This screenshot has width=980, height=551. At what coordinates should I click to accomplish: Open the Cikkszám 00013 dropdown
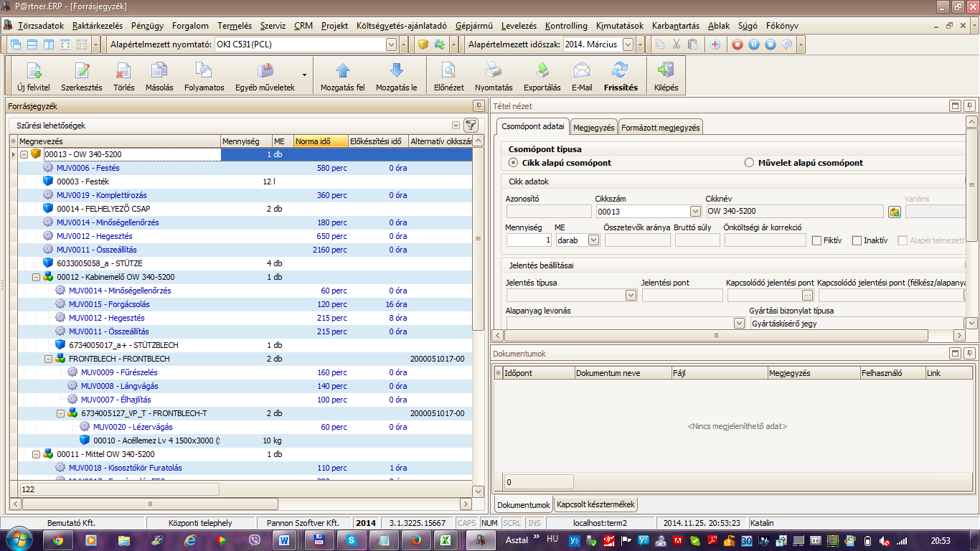click(x=695, y=212)
